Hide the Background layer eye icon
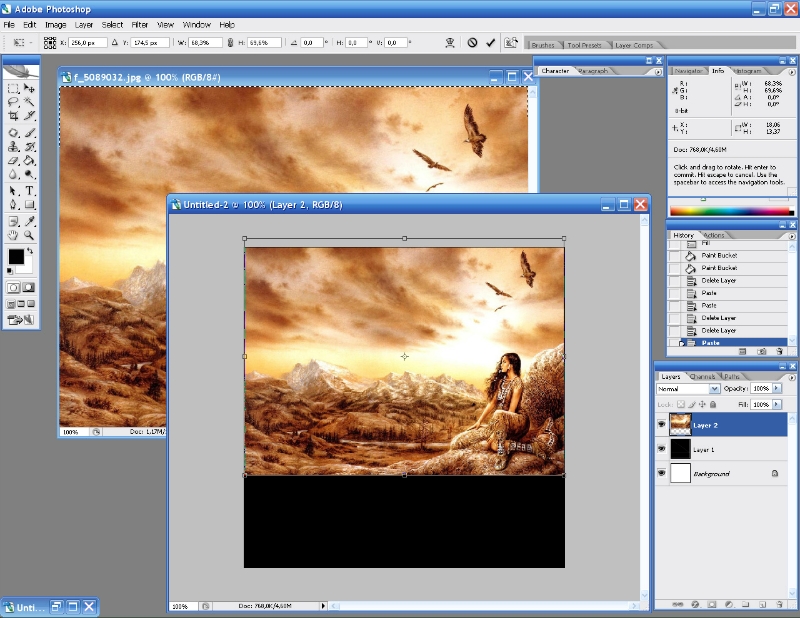The height and width of the screenshot is (618, 800). point(661,473)
